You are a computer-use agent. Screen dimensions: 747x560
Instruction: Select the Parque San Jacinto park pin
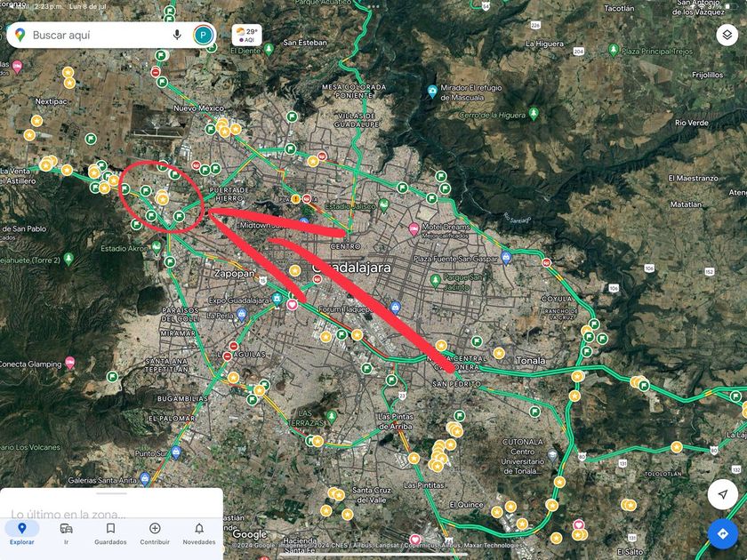pos(435,281)
